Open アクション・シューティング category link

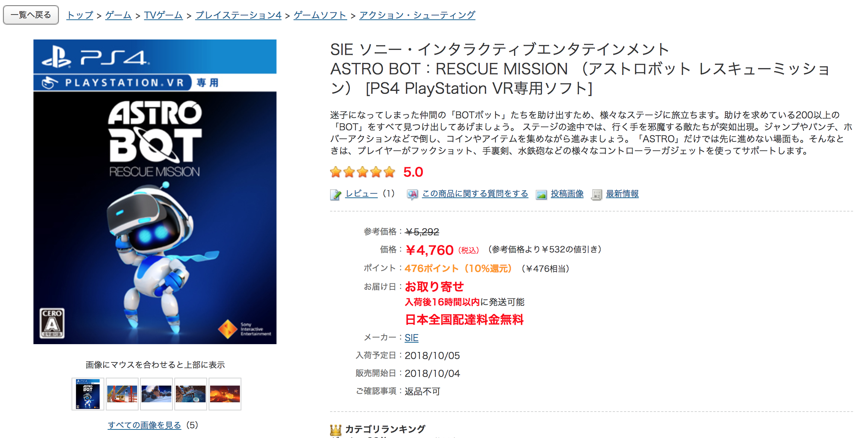(x=417, y=15)
